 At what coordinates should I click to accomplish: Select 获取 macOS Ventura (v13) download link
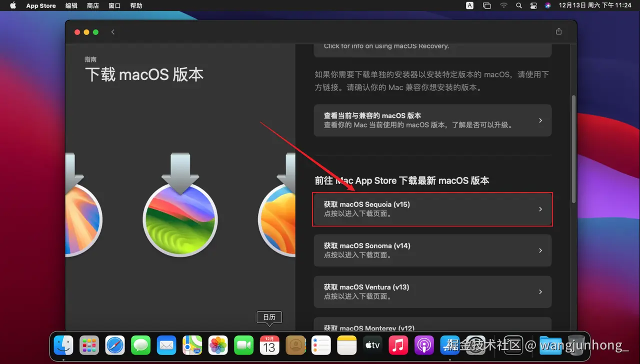(x=432, y=291)
